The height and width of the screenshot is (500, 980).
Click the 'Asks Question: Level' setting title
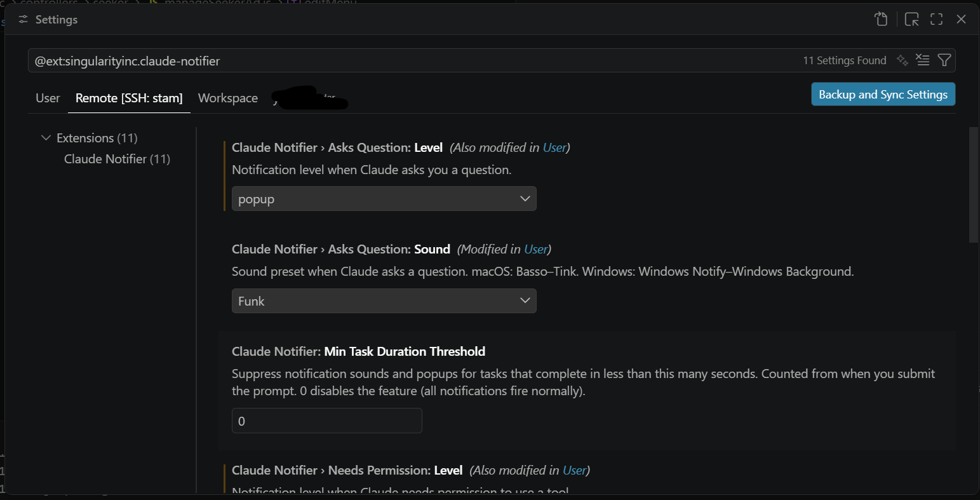[x=337, y=147]
